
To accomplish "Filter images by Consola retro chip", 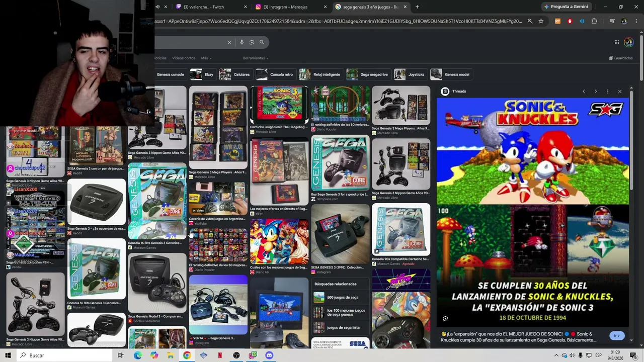I will point(275,74).
